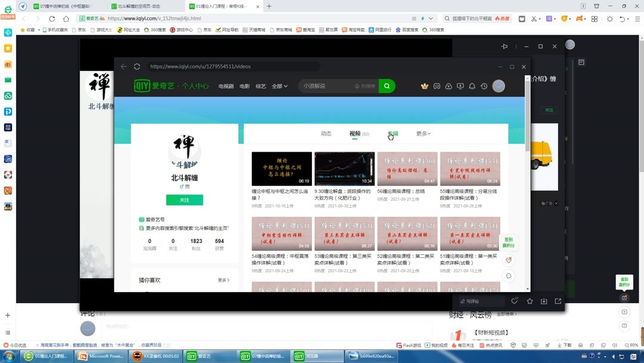Viewport: 644px width, 363px height.
Task: Expand the 全部 category dropdown
Action: (x=279, y=86)
